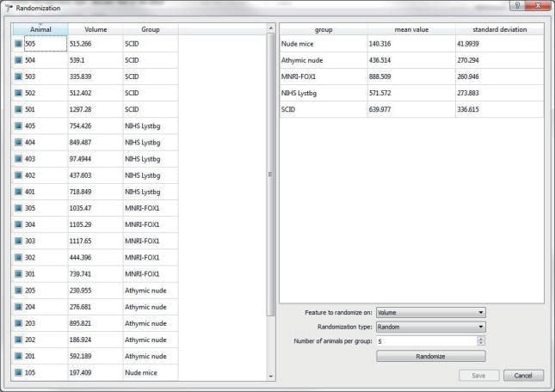
Task: Click volume value 97.4944
Action: 80,159
